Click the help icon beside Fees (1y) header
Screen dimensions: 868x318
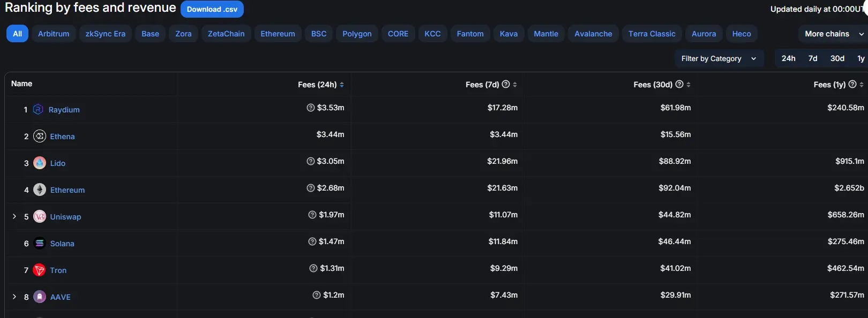click(852, 84)
